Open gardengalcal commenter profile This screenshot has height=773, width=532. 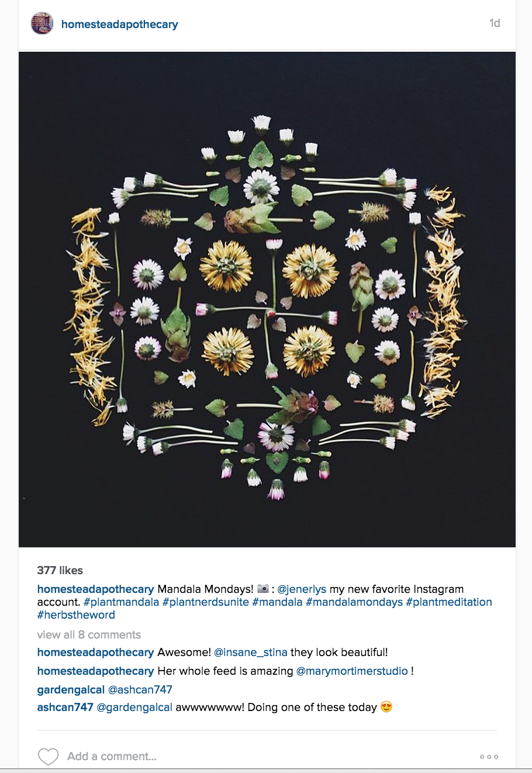point(71,689)
